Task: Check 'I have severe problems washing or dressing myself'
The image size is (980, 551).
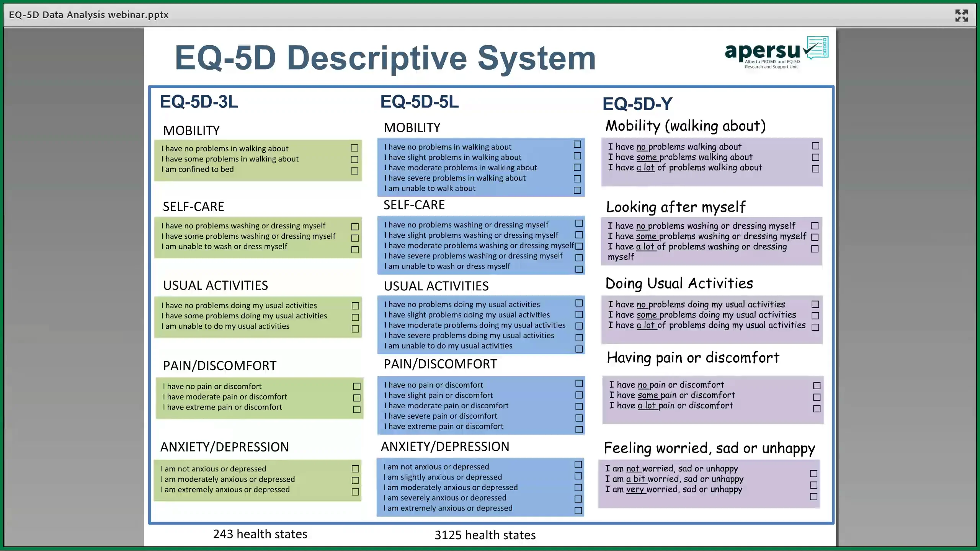Action: pos(578,258)
